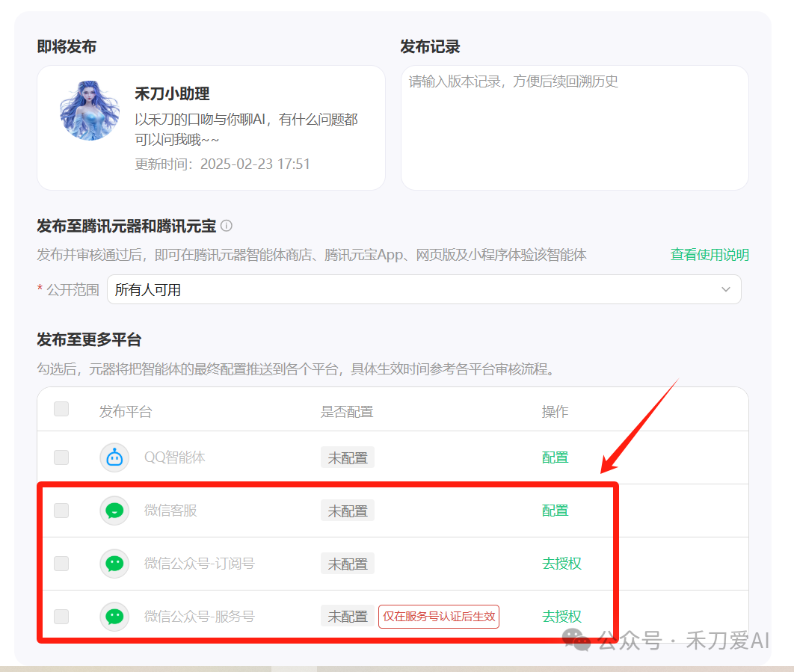Viewport: 794px width, 672px height.
Task: Click the 微信公众号-服务号 platform name
Action: click(x=199, y=616)
